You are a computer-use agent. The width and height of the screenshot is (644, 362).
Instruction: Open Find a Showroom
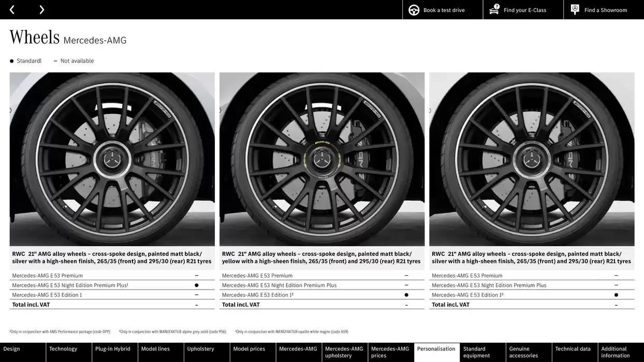point(604,10)
